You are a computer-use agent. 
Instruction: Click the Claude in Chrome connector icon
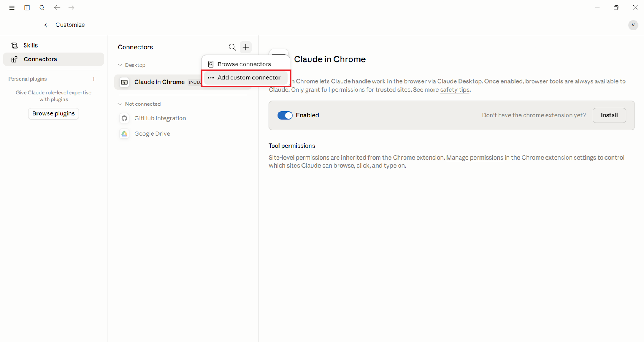coord(124,82)
